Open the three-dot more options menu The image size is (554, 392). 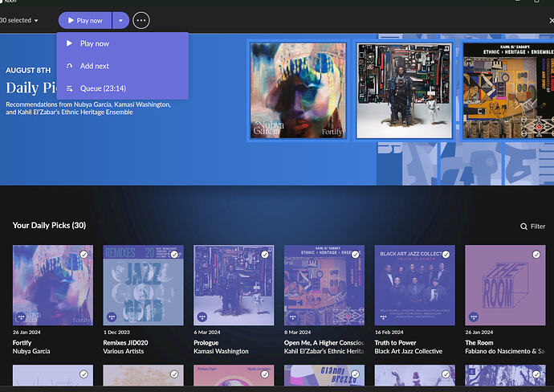pos(141,21)
